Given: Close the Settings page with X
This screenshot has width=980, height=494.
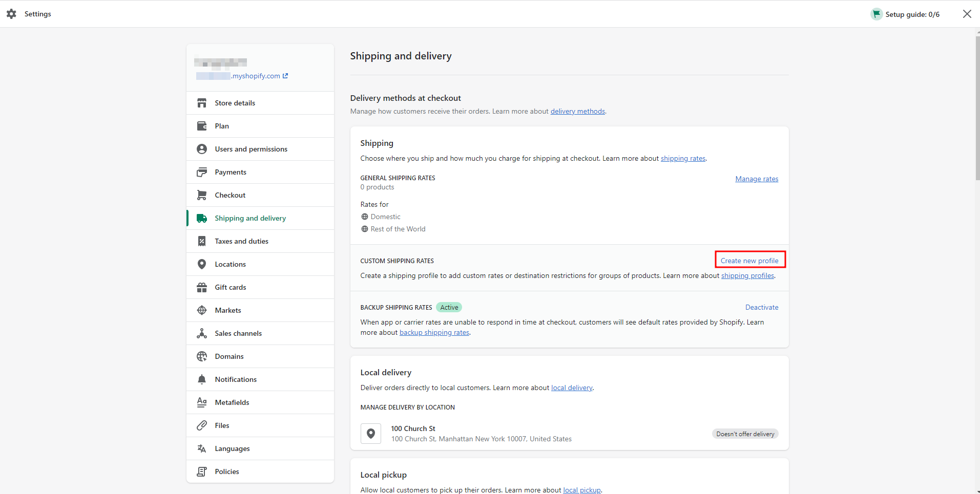Looking at the screenshot, I should (x=967, y=14).
